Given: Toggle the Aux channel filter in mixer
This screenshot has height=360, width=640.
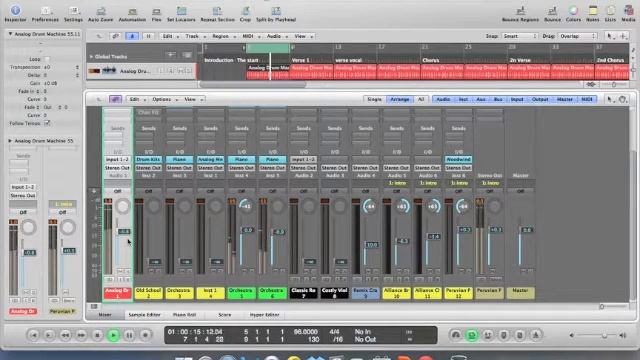Looking at the screenshot, I should 481,99.
